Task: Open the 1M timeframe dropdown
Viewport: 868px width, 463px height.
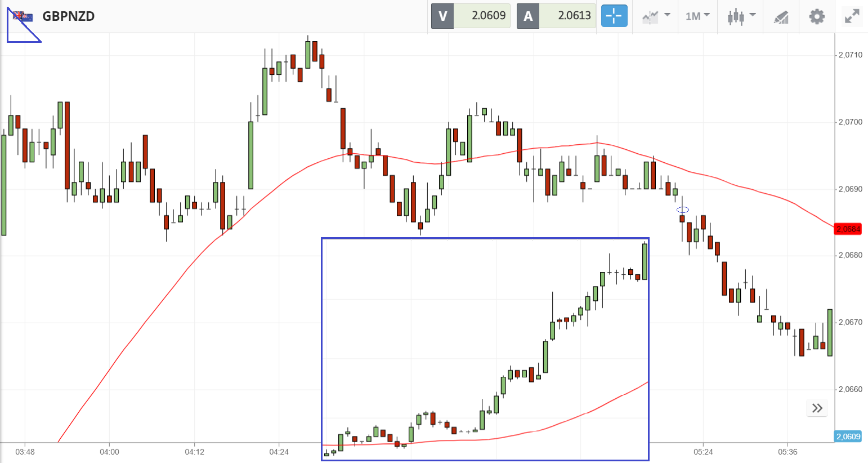Action: tap(697, 16)
